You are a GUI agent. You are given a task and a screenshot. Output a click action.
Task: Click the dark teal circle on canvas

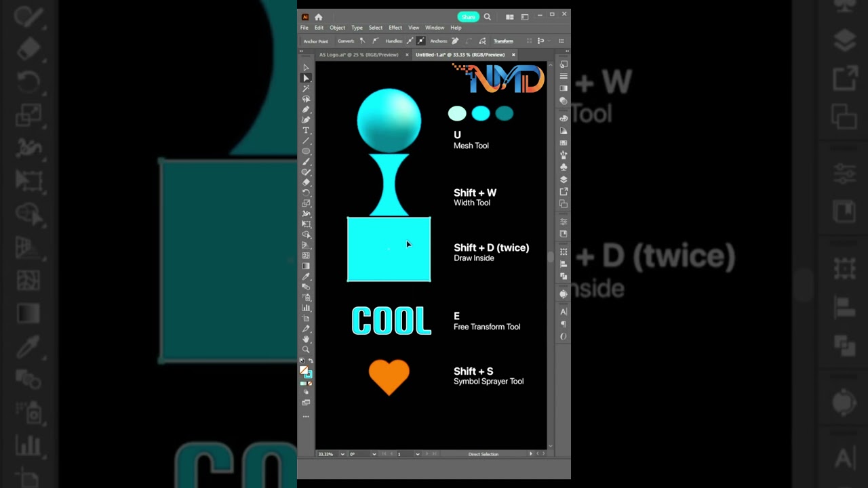pyautogui.click(x=505, y=113)
